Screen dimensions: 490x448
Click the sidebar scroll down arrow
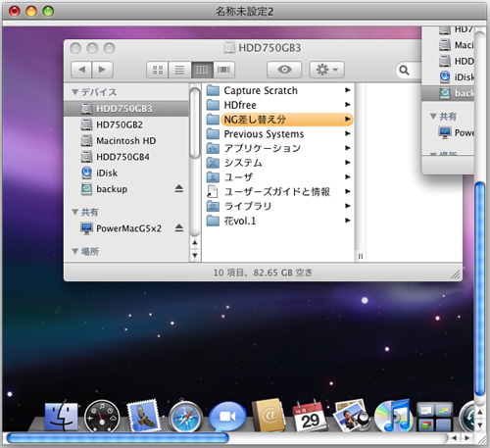click(x=195, y=255)
